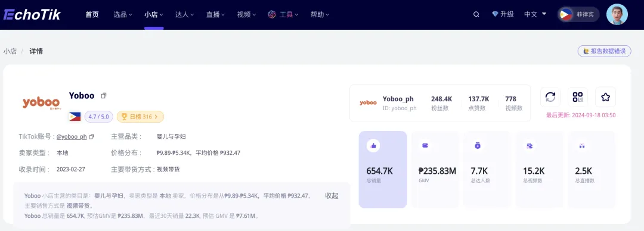This screenshot has height=231, width=644.
Task: Click the 婴儿与孕妇 main category value
Action: coord(171,136)
